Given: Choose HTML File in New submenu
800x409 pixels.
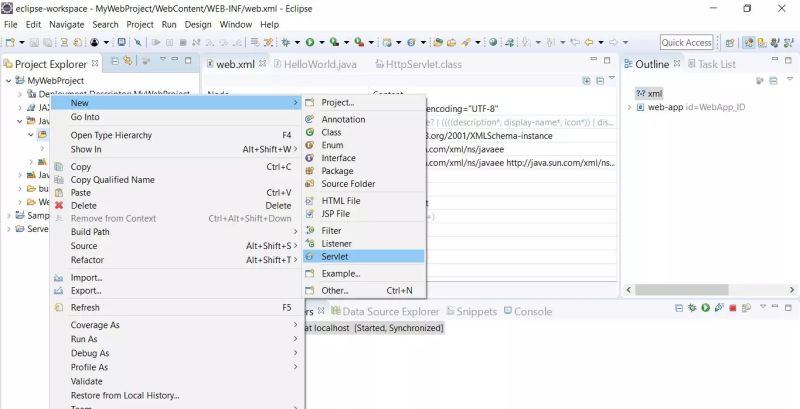Looking at the screenshot, I should pos(364,201).
